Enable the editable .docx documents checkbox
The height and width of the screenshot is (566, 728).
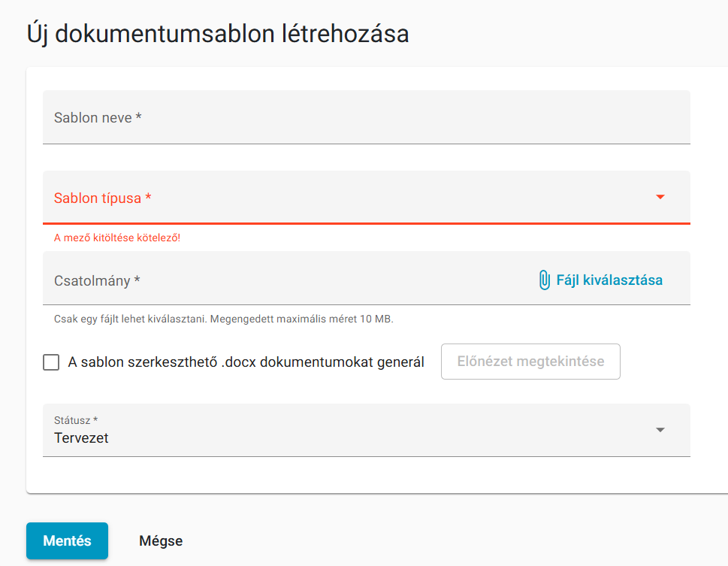tap(51, 362)
